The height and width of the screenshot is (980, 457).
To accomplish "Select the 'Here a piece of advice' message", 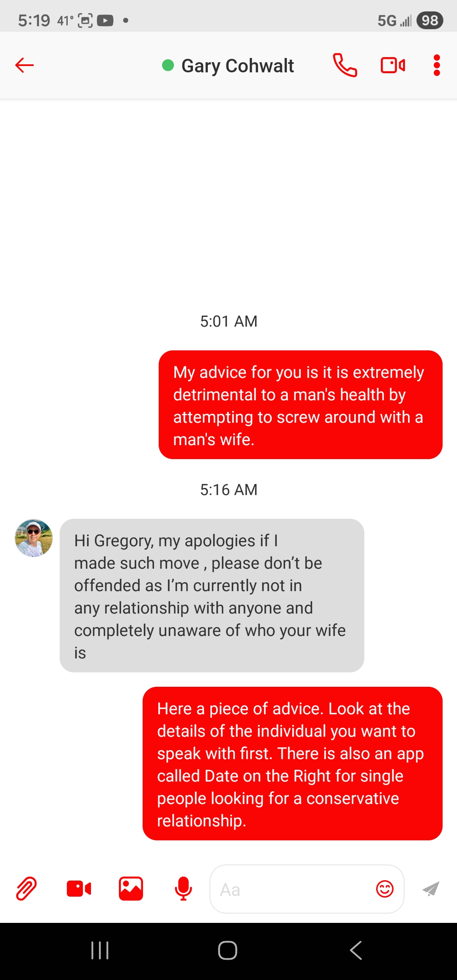I will point(292,763).
